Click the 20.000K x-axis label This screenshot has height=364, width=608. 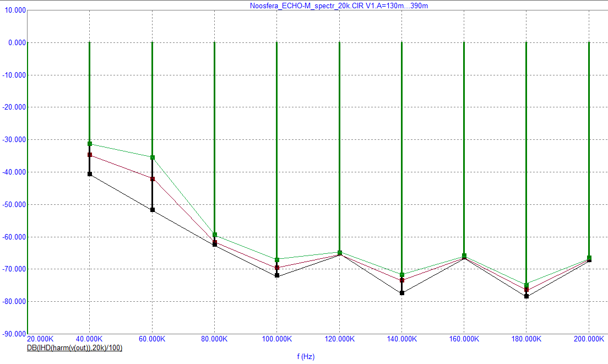coord(40,339)
